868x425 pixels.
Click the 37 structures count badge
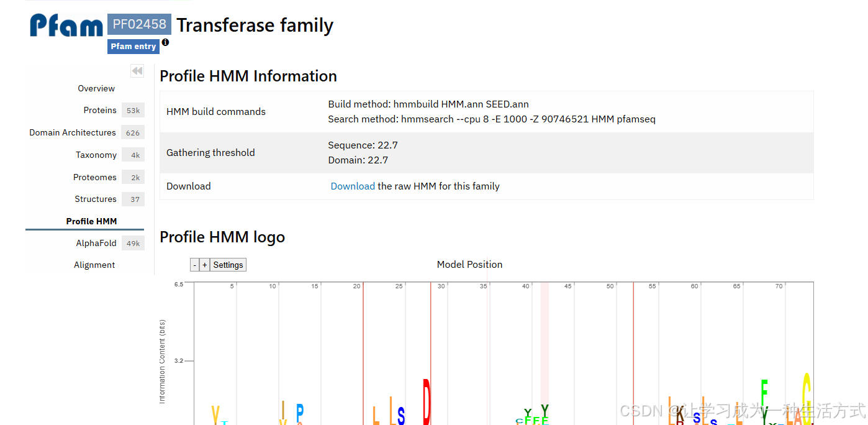133,199
